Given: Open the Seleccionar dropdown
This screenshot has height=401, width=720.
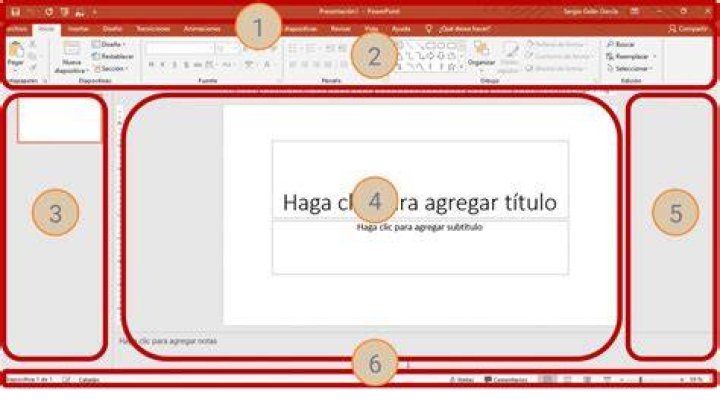Looking at the screenshot, I should point(630,68).
